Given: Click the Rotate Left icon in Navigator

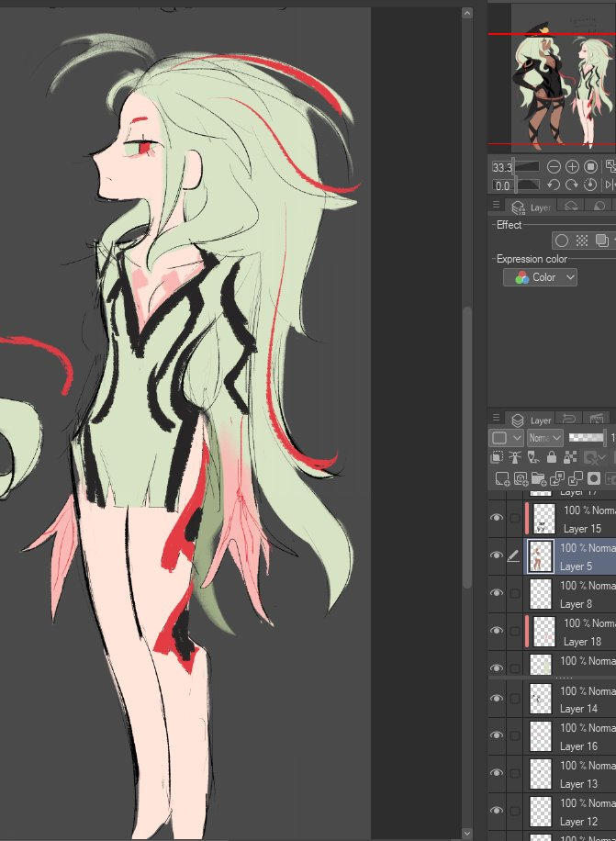Looking at the screenshot, I should tap(554, 185).
